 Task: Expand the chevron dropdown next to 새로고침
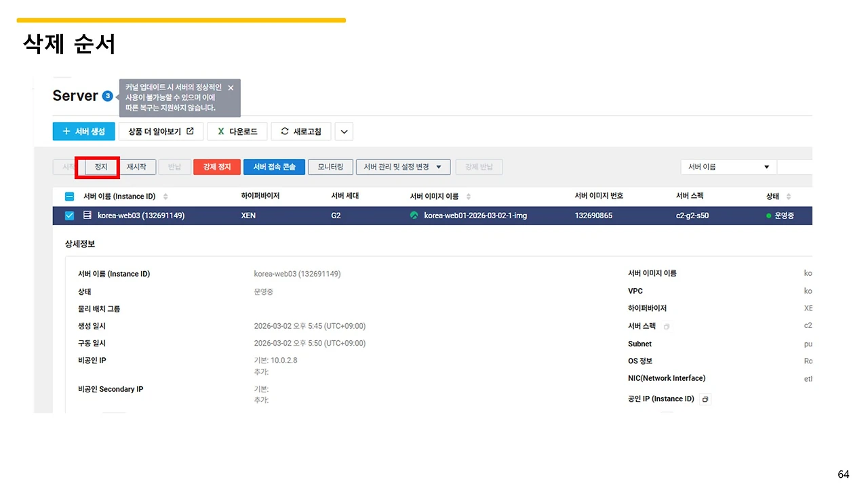pyautogui.click(x=344, y=131)
